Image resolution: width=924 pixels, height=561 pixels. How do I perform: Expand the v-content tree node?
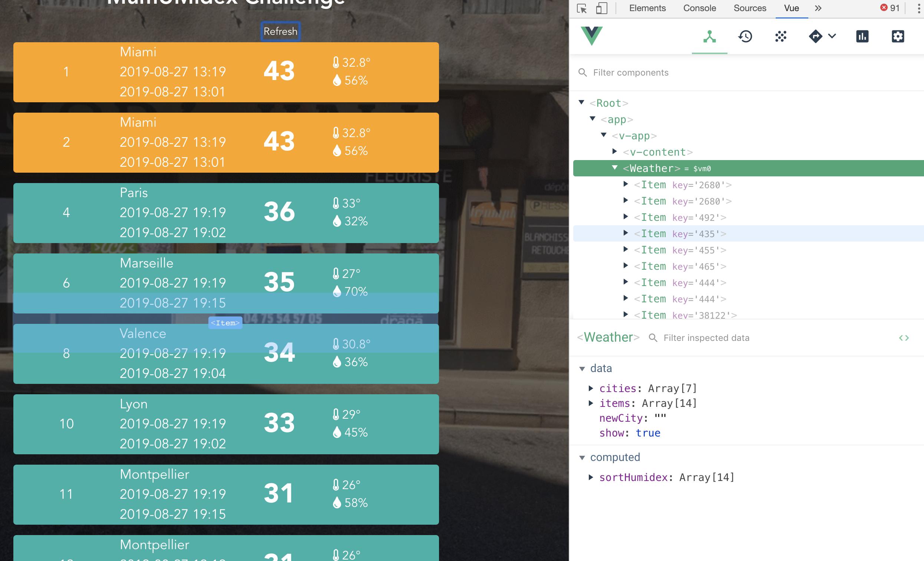point(615,152)
